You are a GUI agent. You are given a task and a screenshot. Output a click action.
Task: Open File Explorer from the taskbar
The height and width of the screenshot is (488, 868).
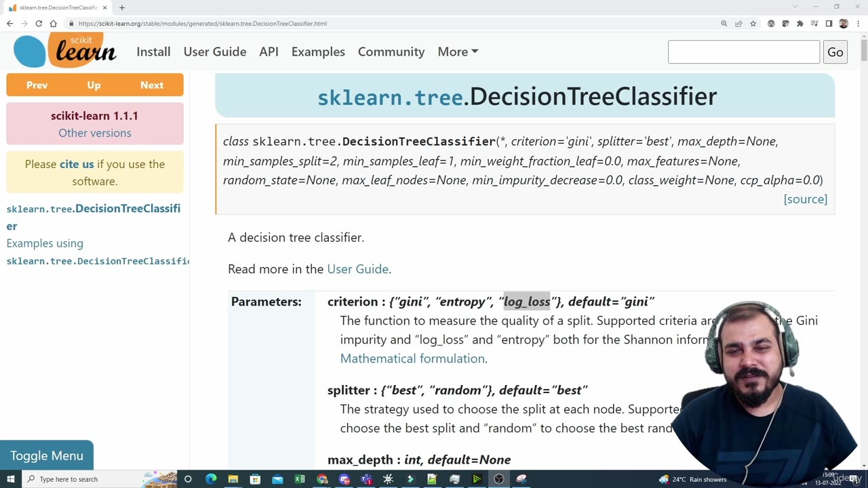coord(233,479)
